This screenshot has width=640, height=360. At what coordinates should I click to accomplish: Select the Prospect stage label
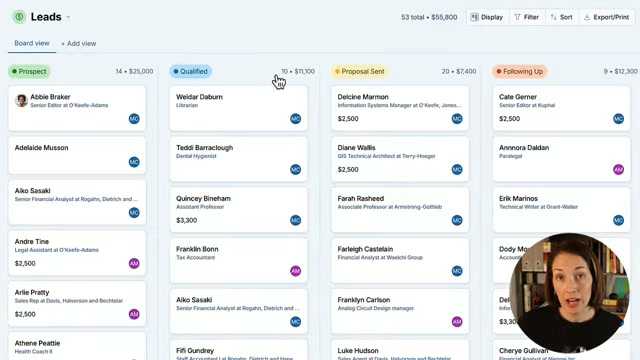29,71
